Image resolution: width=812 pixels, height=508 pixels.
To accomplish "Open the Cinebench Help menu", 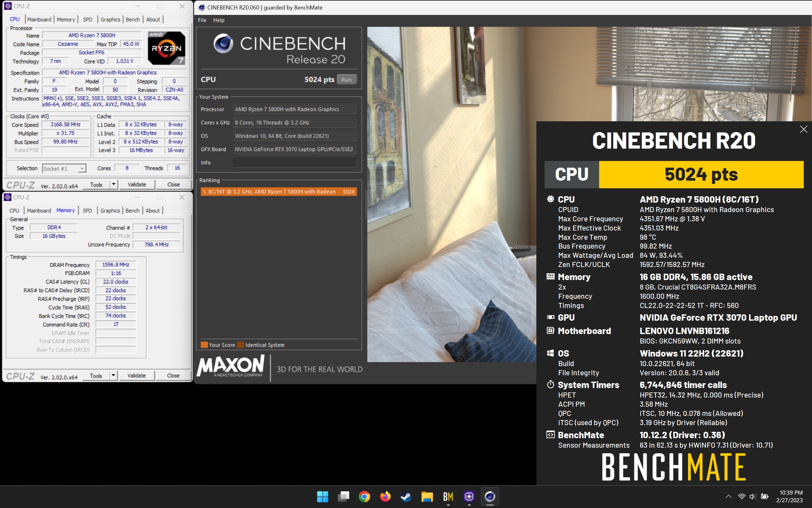I will (219, 20).
